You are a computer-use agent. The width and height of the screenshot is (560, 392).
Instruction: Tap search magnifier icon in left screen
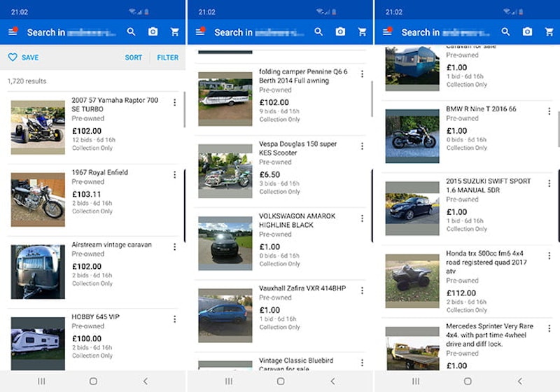(x=131, y=31)
